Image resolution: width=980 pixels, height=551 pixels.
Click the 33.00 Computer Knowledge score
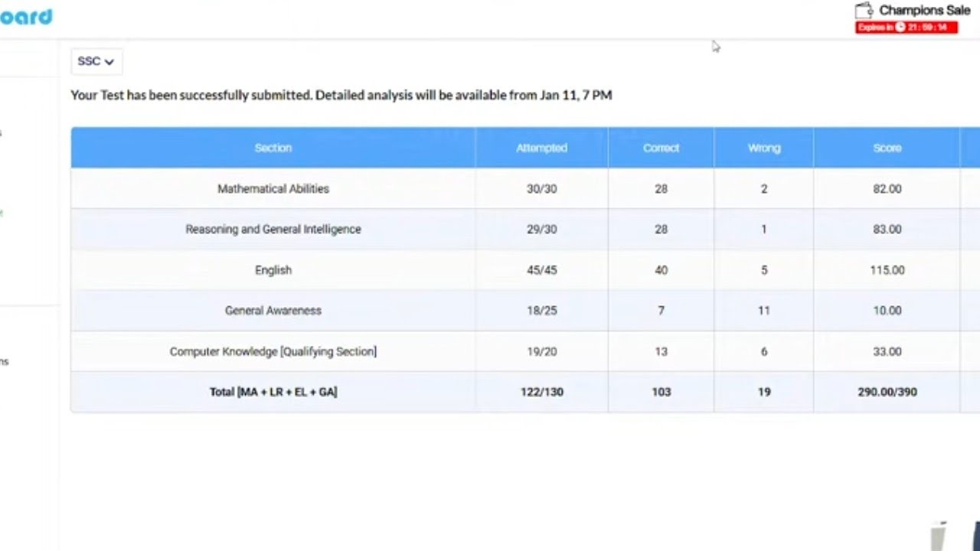(887, 351)
